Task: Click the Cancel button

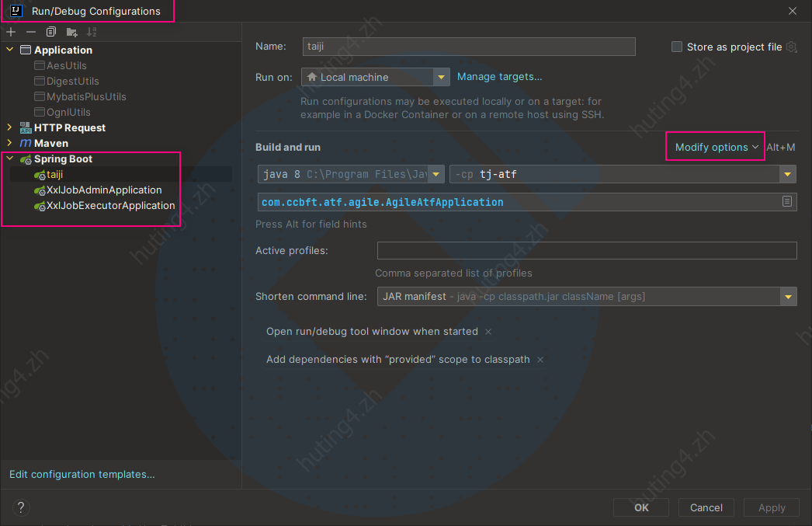Action: [706, 507]
